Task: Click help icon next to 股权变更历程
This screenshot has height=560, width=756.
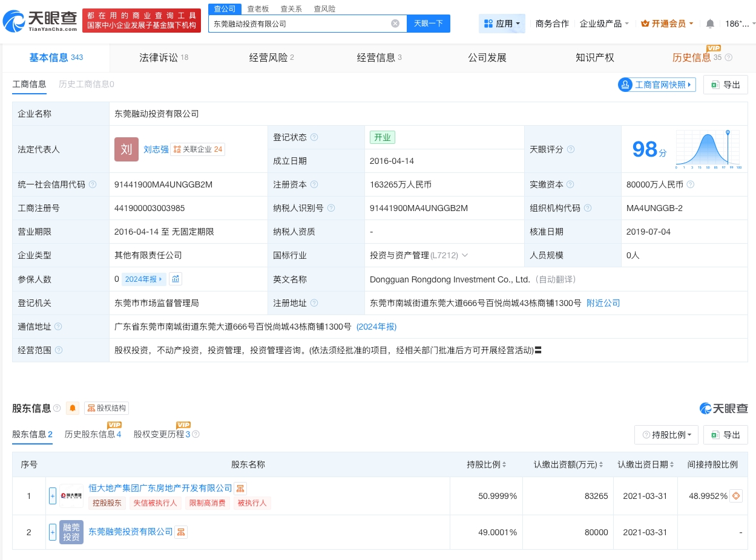Action: pyautogui.click(x=196, y=434)
